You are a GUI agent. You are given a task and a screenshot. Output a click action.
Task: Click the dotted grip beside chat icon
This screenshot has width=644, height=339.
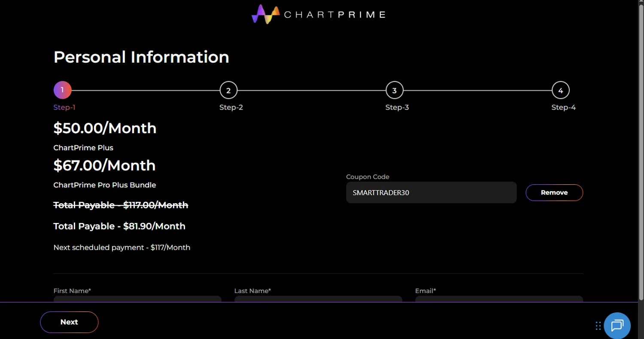598,326
